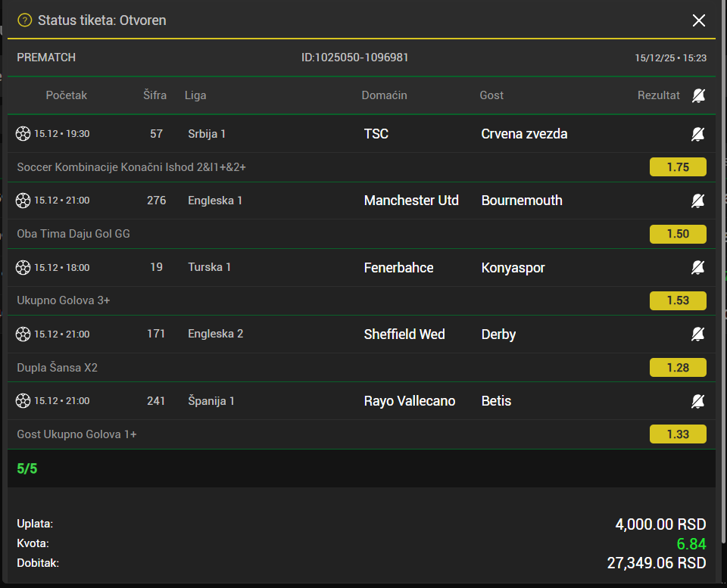Click the ticket ID 1025050-1096981

355,58
